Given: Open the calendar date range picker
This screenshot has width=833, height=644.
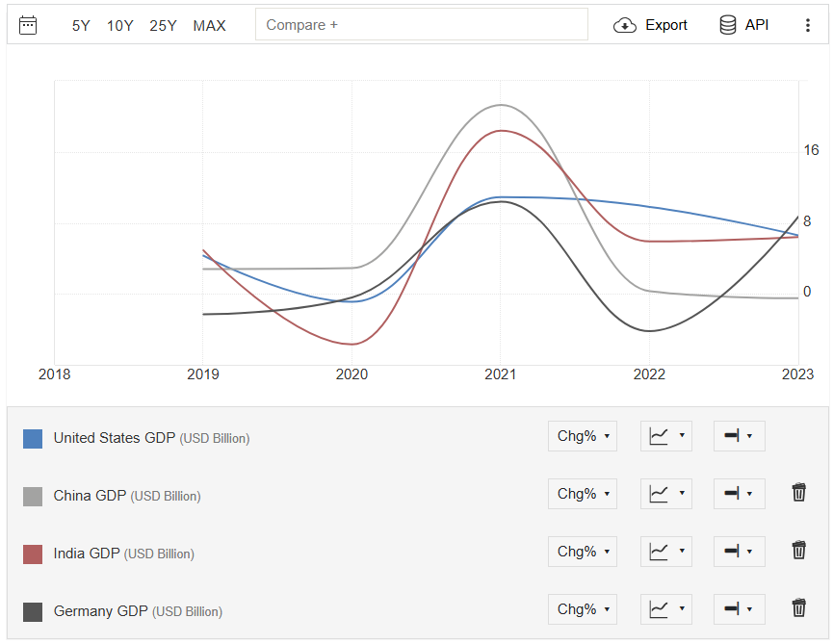Looking at the screenshot, I should click(28, 25).
